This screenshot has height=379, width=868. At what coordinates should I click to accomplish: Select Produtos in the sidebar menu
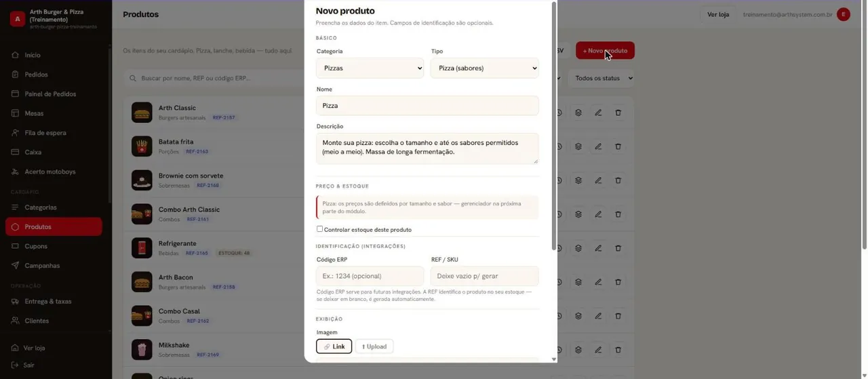coord(54,226)
